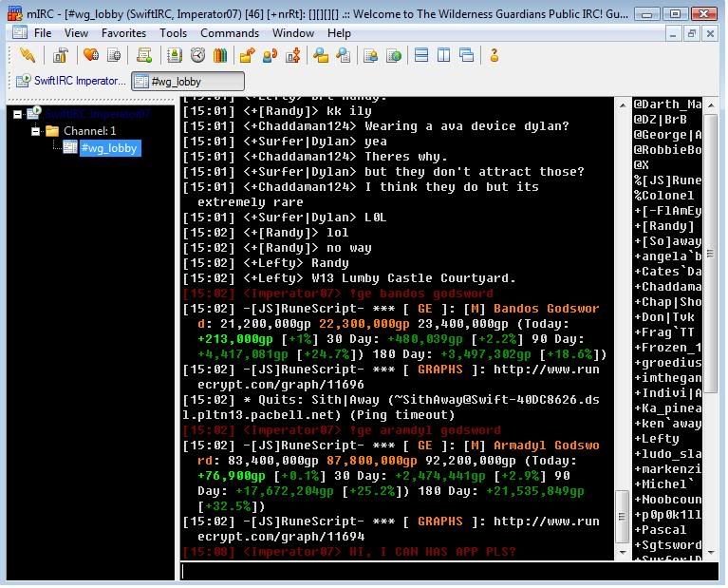Click the chat scrollbar thumb

point(622,517)
